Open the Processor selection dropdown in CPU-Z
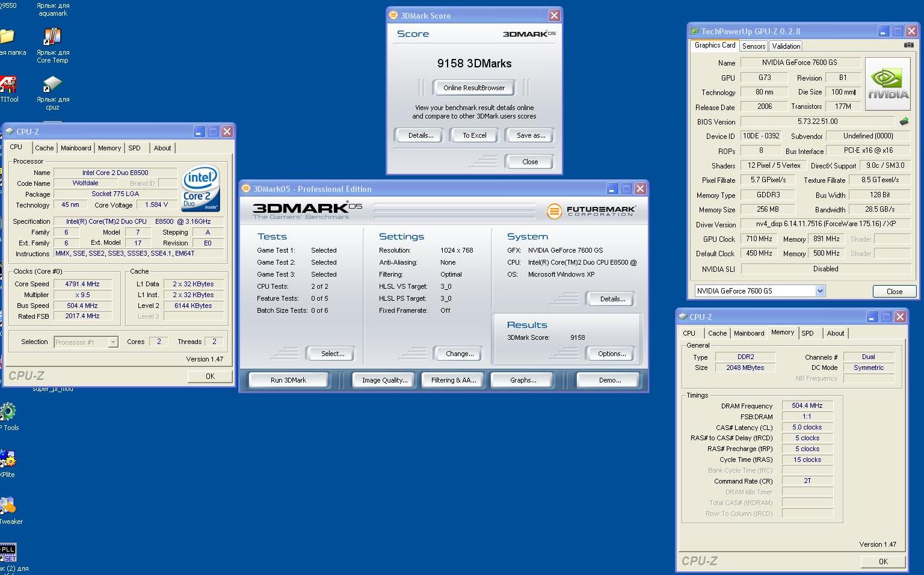Screen dimensions: 924x575 tap(112, 342)
